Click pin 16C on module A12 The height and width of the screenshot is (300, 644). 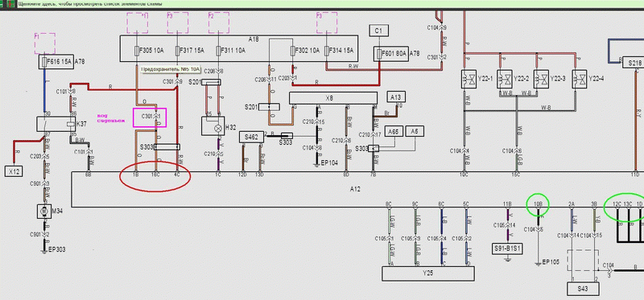[x=155, y=175]
